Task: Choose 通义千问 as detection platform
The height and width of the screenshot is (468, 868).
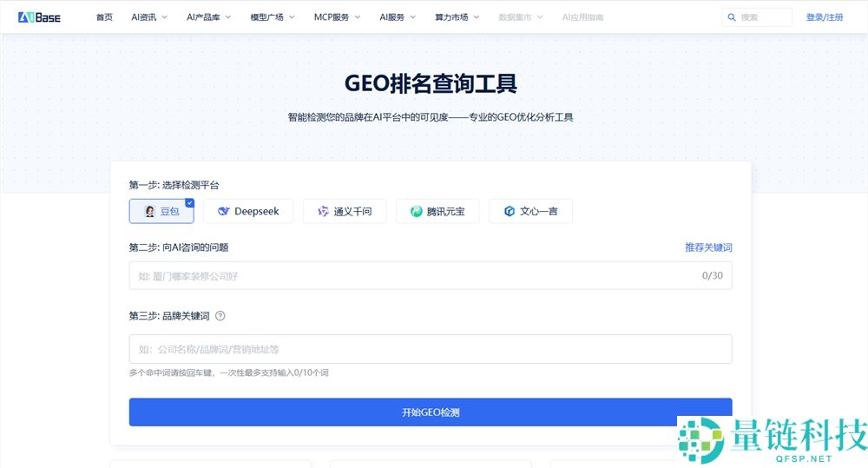Action: tap(344, 211)
